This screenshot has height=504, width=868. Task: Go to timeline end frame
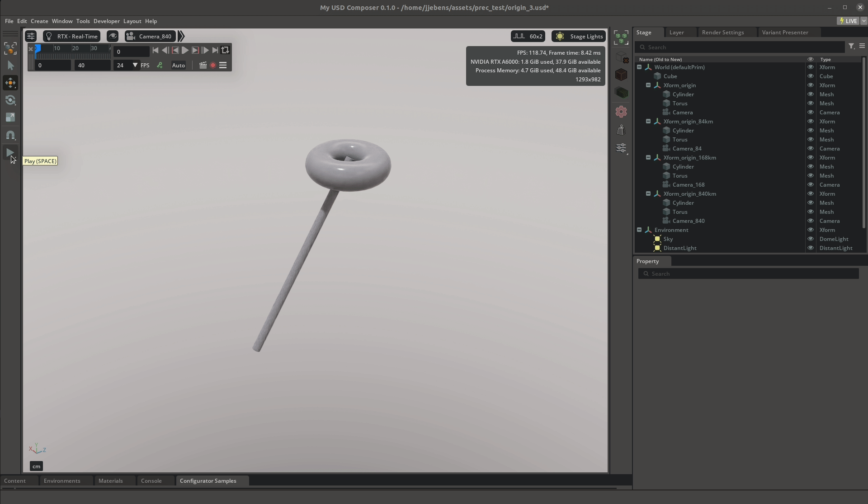(215, 50)
